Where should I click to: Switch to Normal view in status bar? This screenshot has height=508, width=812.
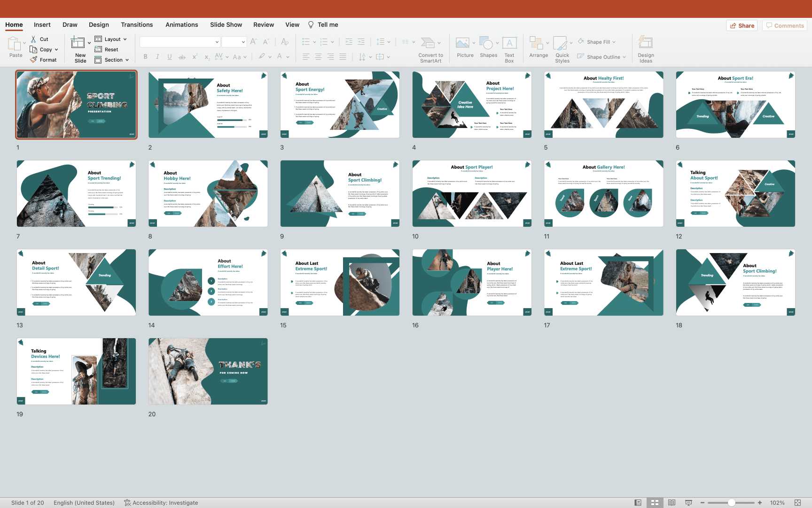[638, 502]
